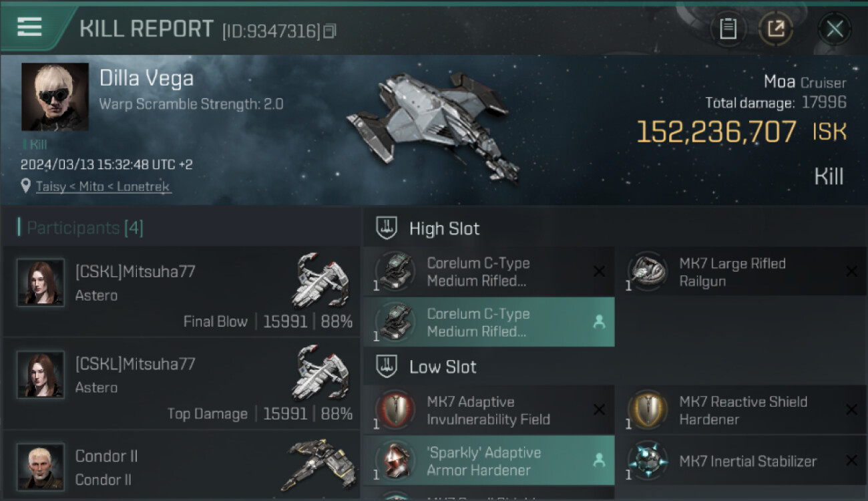
Task: Click the clipboard icon in header
Action: click(728, 29)
